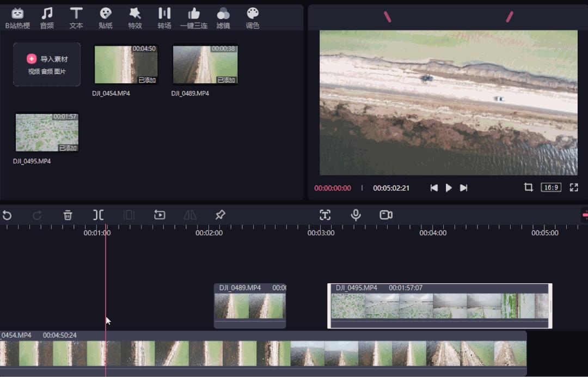The image size is (588, 377).
Task: Click the 00:03:00 mark on timeline ruler
Action: click(321, 233)
